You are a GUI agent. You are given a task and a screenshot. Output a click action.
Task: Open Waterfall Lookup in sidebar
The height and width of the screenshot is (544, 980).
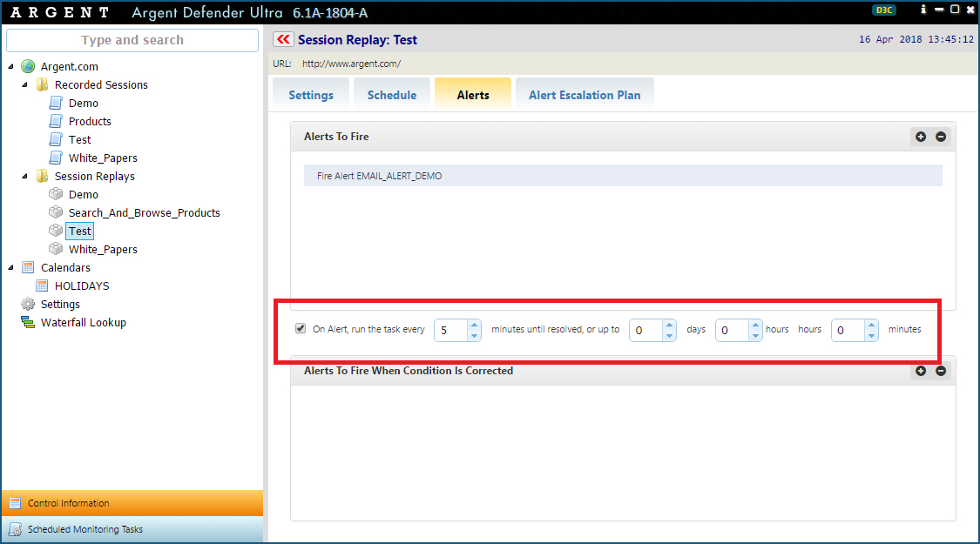pyautogui.click(x=83, y=323)
